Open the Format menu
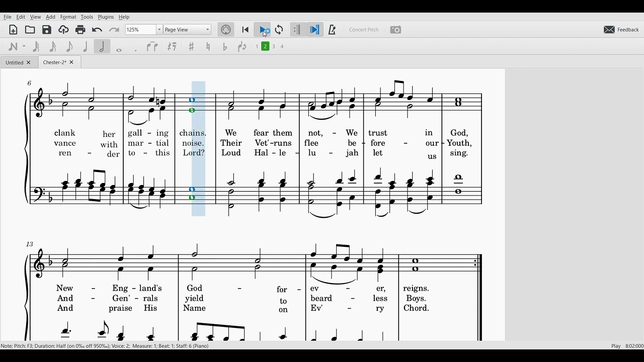The width and height of the screenshot is (644, 362). (68, 17)
